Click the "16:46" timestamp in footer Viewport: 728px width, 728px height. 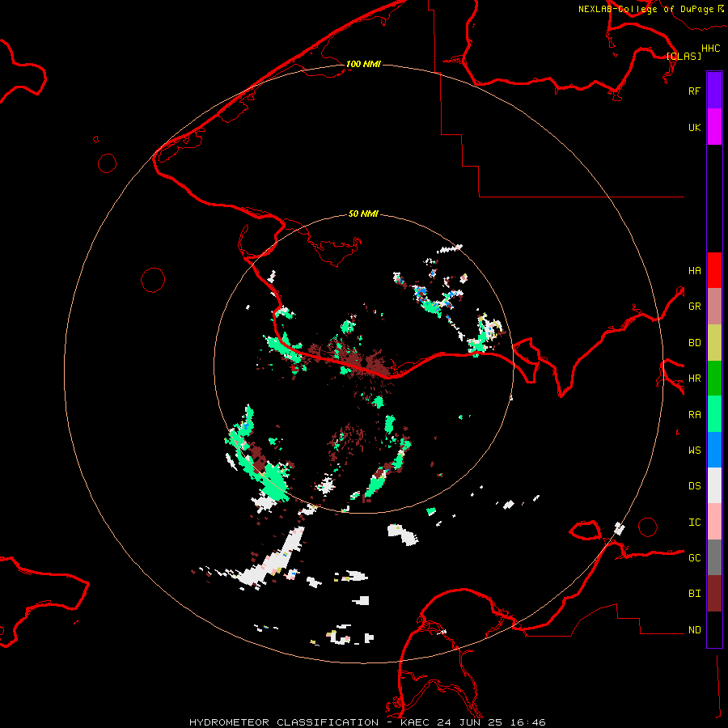(528, 722)
